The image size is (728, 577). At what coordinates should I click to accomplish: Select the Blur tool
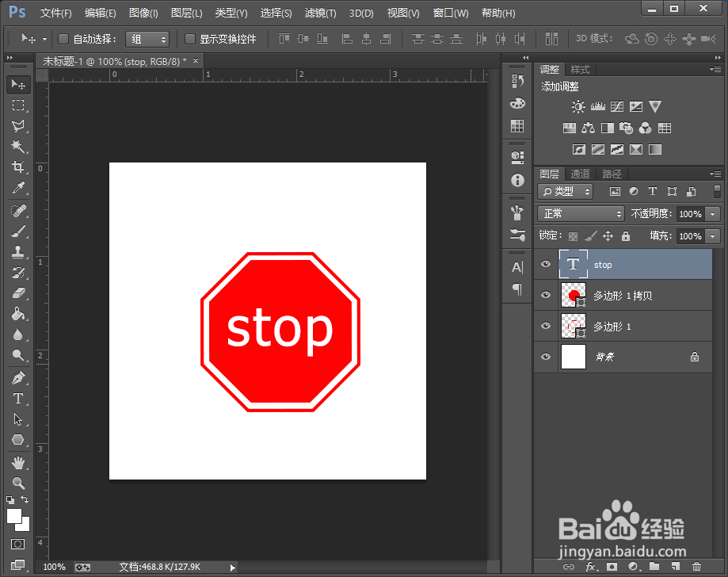pyautogui.click(x=18, y=334)
